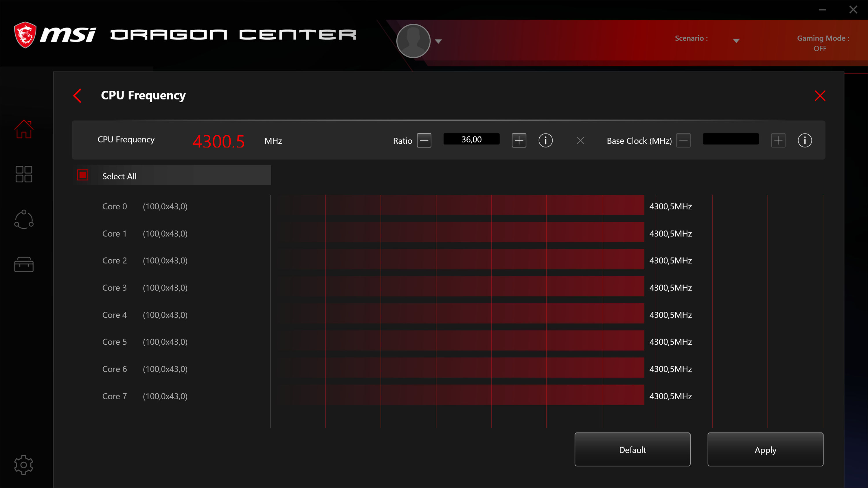This screenshot has height=488, width=868.
Task: Toggle the Select All checkbox
Action: (82, 175)
